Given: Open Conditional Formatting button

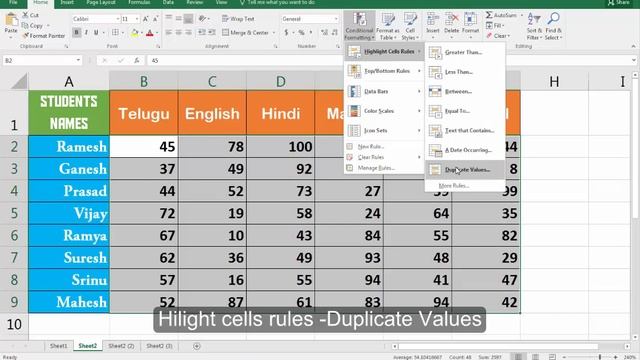Looking at the screenshot, I should 359,26.
